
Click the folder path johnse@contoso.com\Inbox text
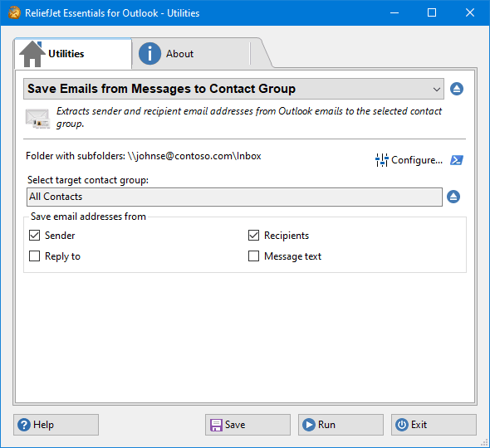(194, 156)
